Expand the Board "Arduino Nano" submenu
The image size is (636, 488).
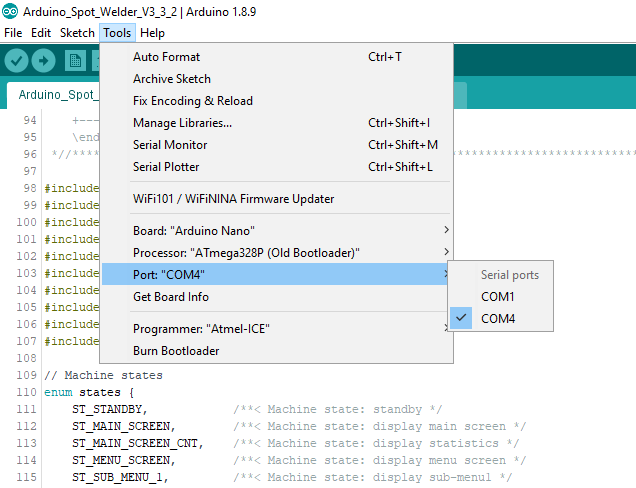coord(277,230)
